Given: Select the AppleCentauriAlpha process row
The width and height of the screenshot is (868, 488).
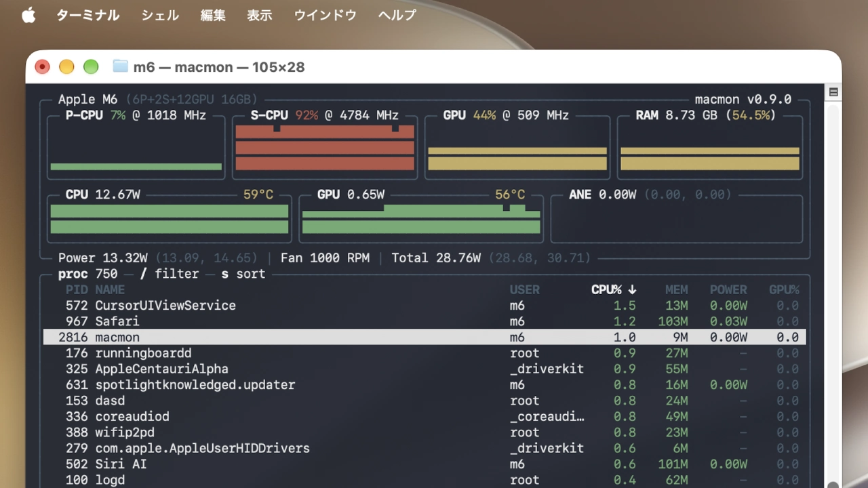Looking at the screenshot, I should point(425,369).
